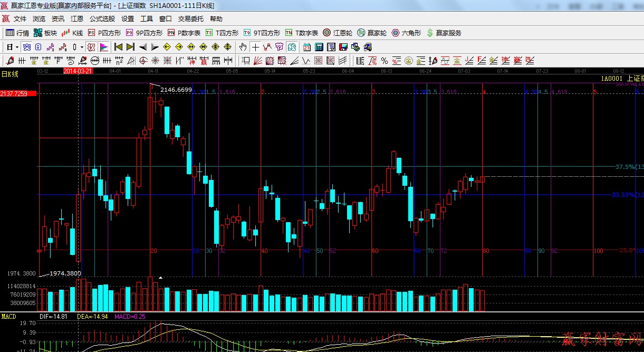Open the 六角形 hexagon chart tool
The image size is (644, 352).
406,33
